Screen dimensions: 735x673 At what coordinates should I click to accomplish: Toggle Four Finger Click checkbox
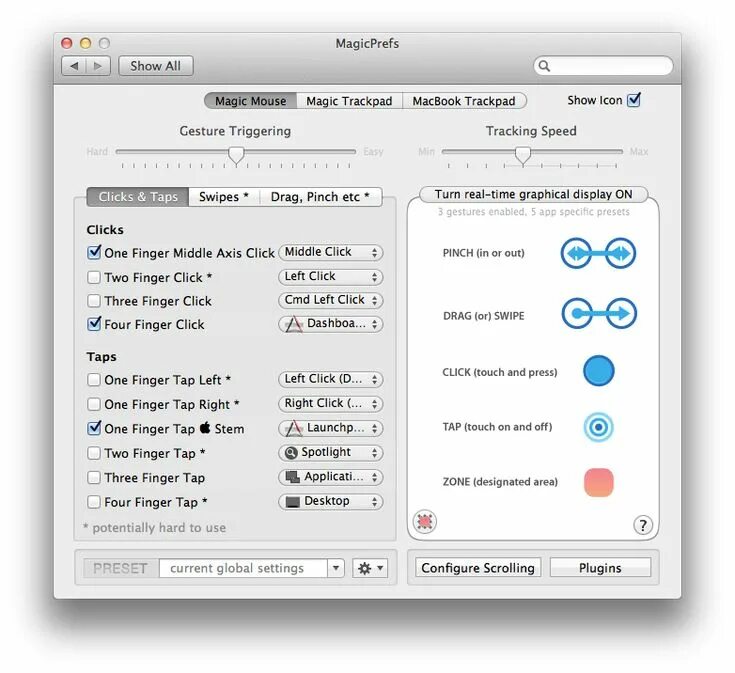94,324
